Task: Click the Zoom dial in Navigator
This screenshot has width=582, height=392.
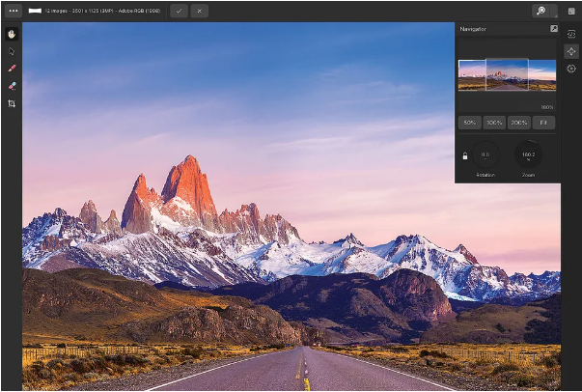Action: 528,154
